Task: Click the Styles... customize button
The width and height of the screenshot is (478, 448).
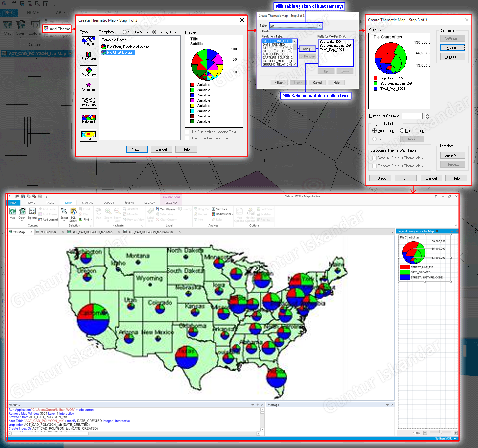Action: pyautogui.click(x=452, y=48)
